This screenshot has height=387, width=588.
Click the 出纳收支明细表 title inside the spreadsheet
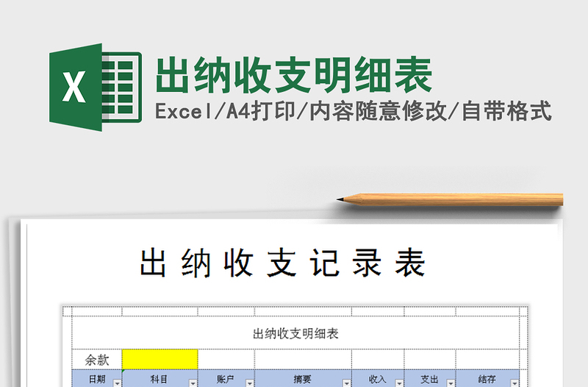296,333
